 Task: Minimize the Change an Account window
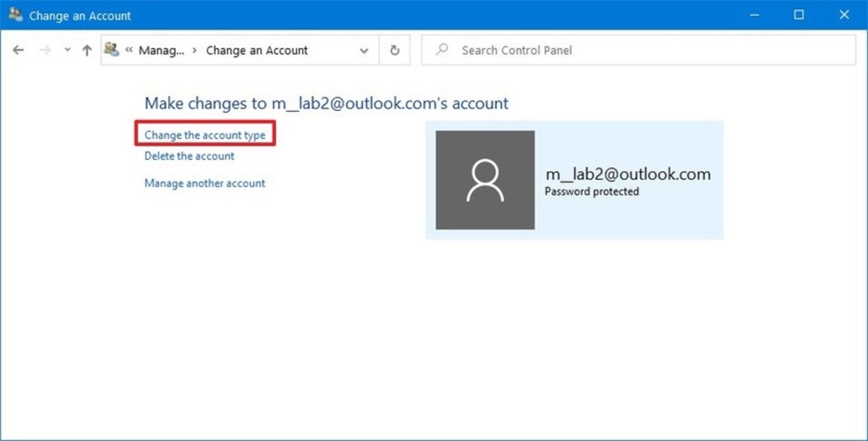pyautogui.click(x=754, y=15)
